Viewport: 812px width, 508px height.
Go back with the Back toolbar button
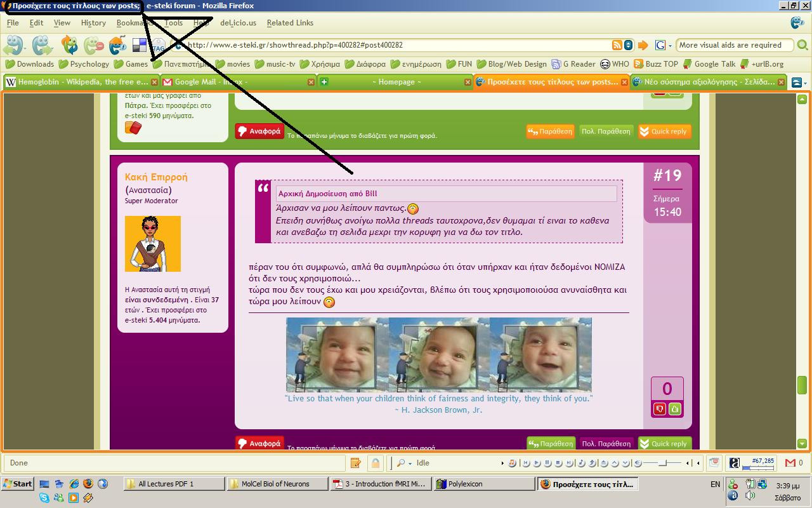pos(13,44)
